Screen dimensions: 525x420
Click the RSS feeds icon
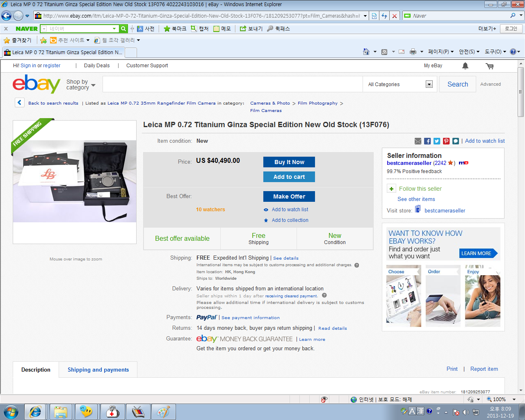(x=384, y=52)
